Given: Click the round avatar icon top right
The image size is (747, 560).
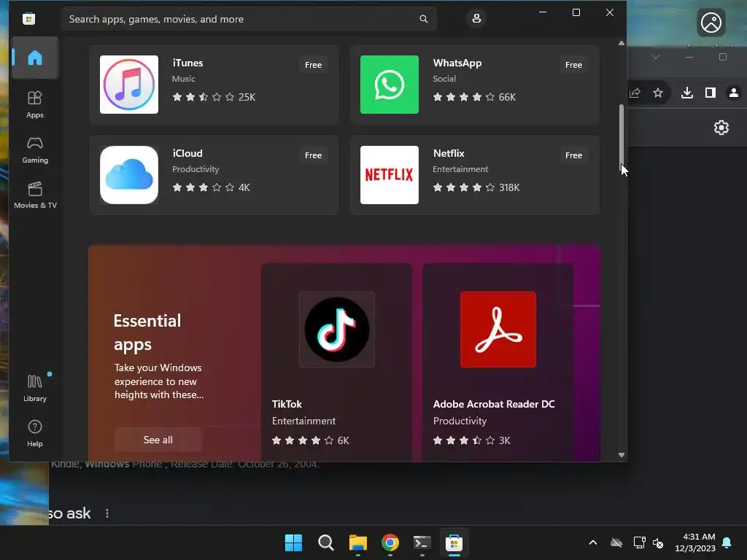Looking at the screenshot, I should pos(711,23).
